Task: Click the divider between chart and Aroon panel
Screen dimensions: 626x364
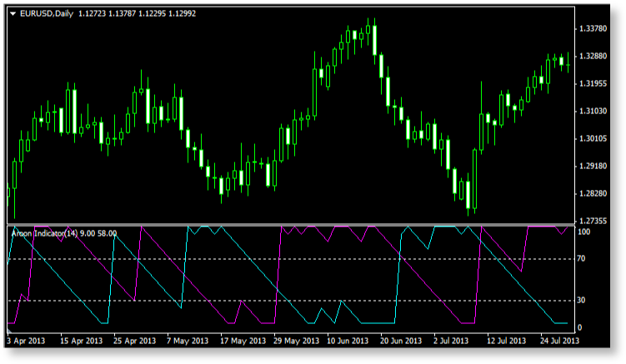Action: [288, 225]
